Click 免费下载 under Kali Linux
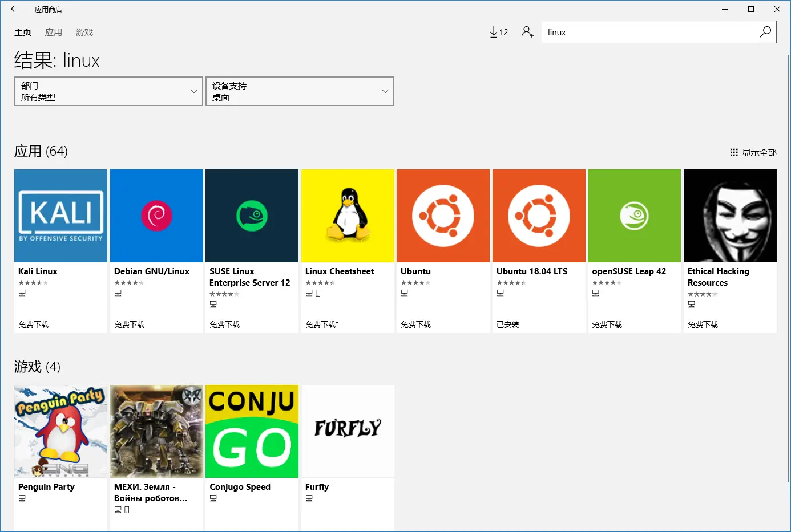The image size is (791, 532). [34, 324]
